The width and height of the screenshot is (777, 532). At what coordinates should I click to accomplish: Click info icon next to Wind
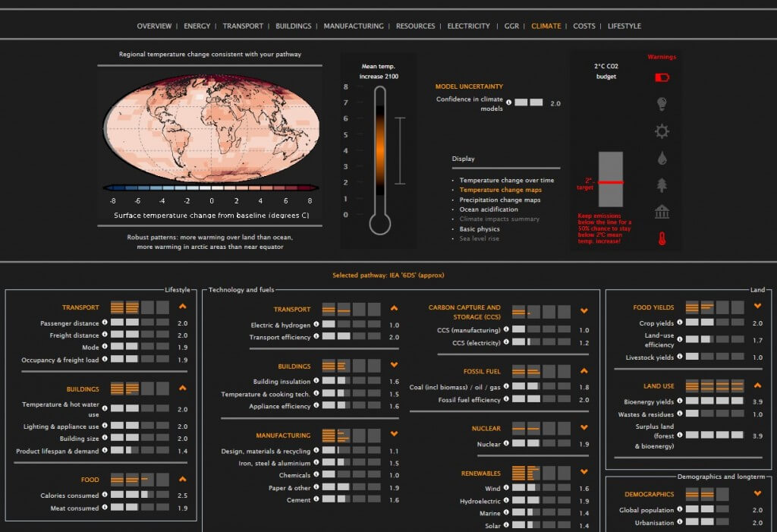coord(507,489)
